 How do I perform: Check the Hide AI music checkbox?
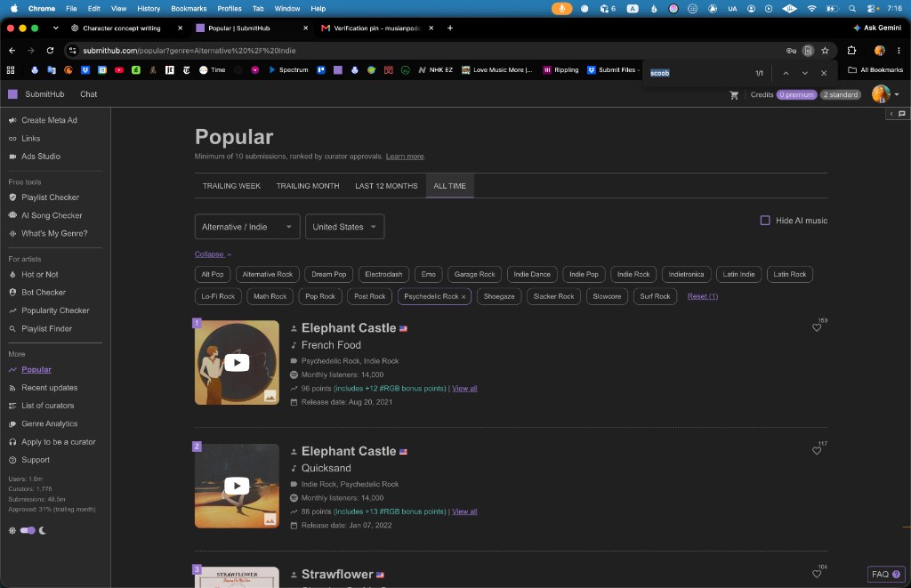click(x=765, y=221)
